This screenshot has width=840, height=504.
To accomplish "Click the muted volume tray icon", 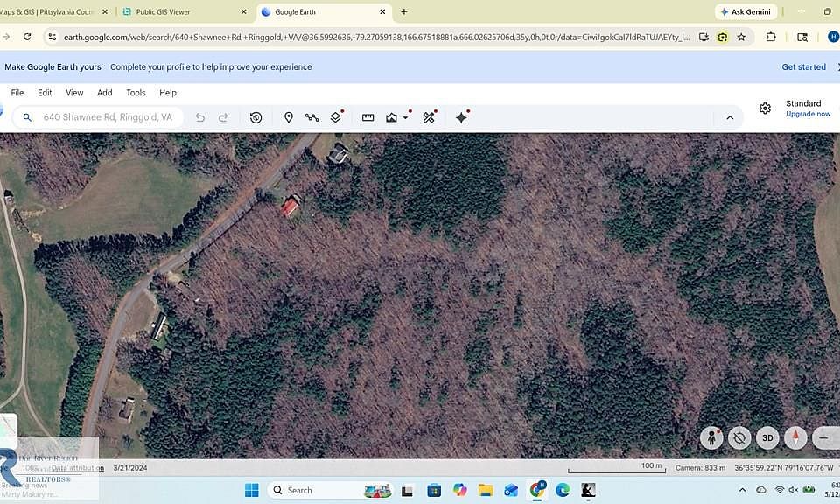I will pos(794,490).
